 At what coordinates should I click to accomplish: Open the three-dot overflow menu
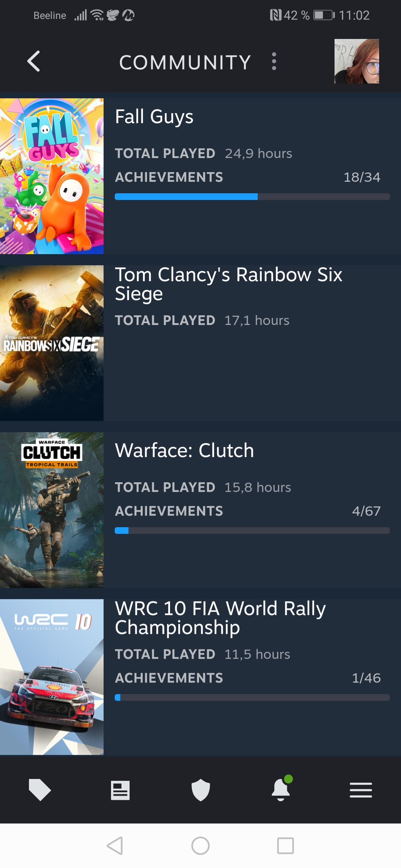[274, 61]
